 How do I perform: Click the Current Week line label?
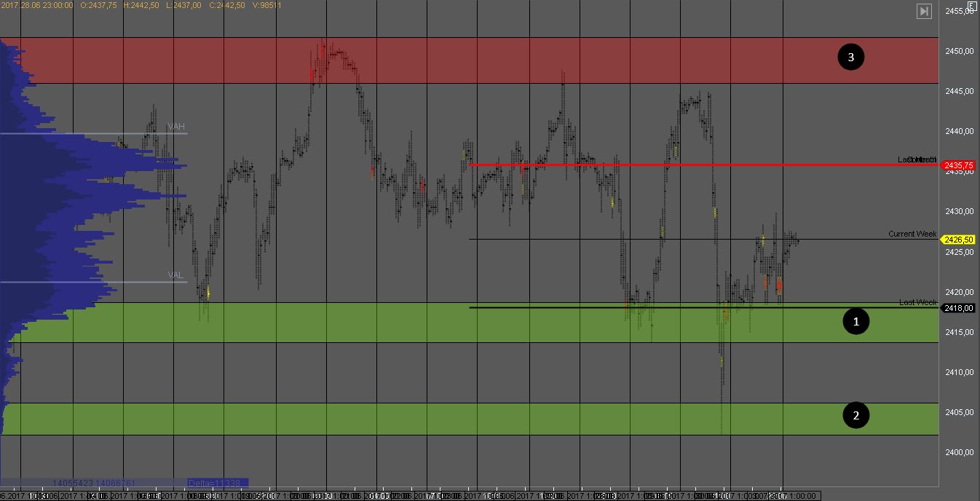(912, 234)
